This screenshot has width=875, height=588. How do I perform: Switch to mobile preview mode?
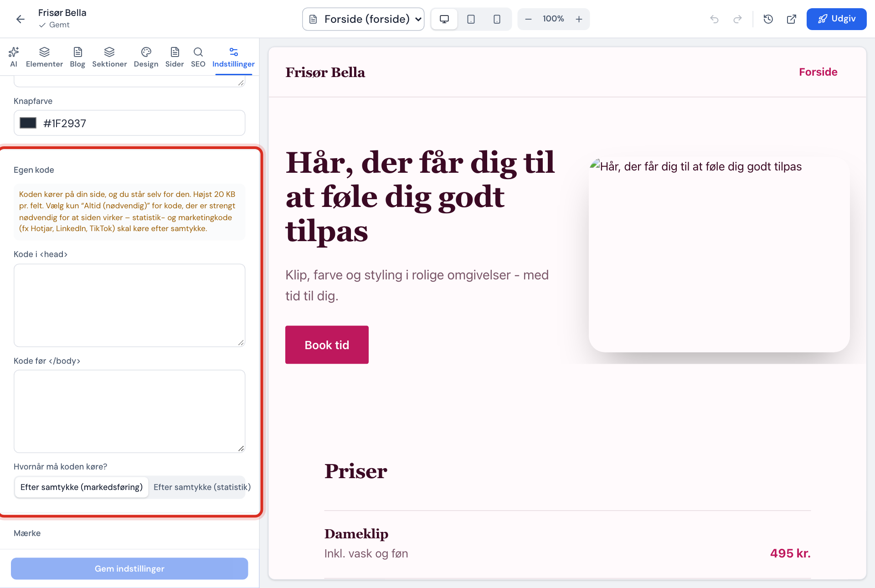497,19
